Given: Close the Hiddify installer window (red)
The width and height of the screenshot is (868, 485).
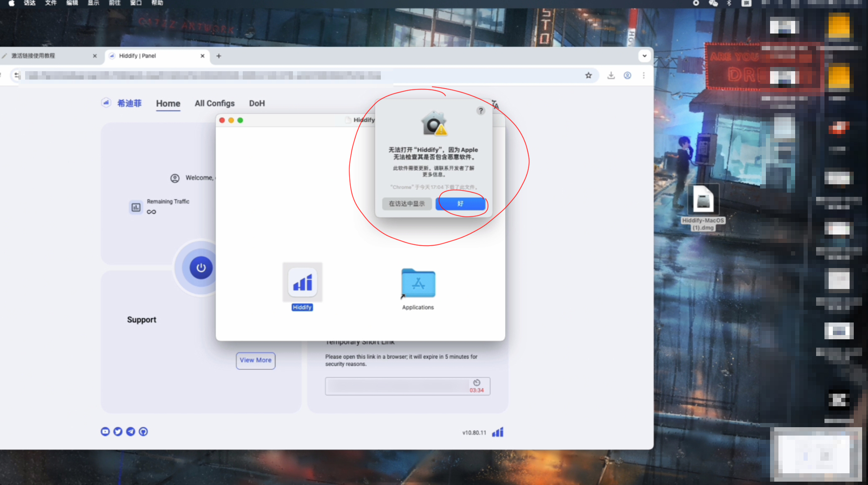Looking at the screenshot, I should (222, 120).
